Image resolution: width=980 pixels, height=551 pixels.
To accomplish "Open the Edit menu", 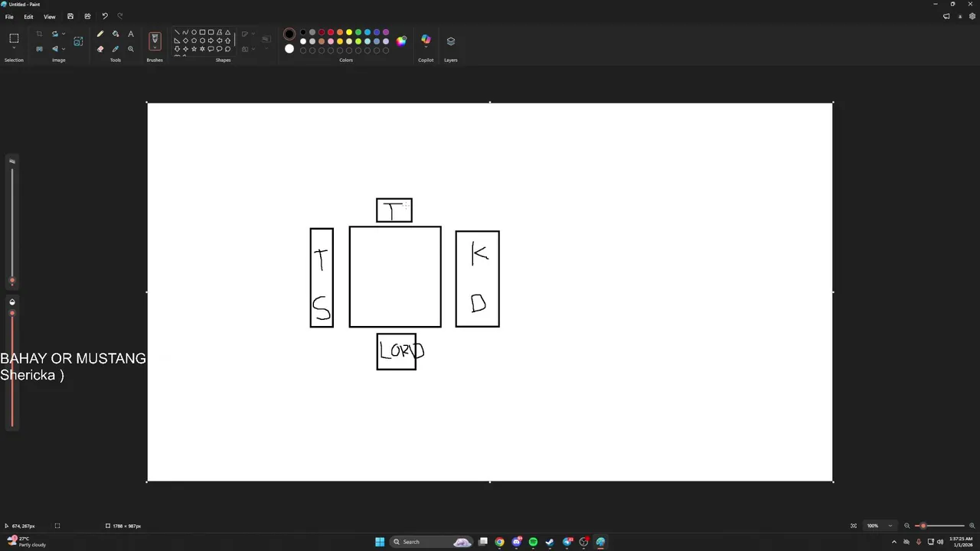I will (28, 16).
